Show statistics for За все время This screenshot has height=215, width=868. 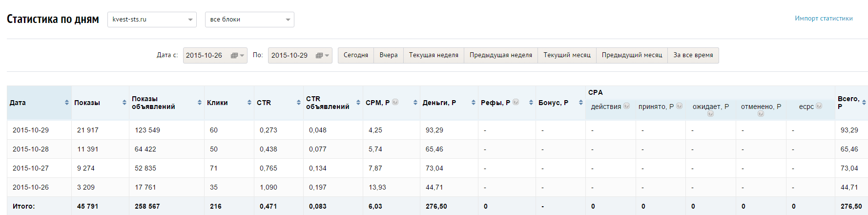693,55
